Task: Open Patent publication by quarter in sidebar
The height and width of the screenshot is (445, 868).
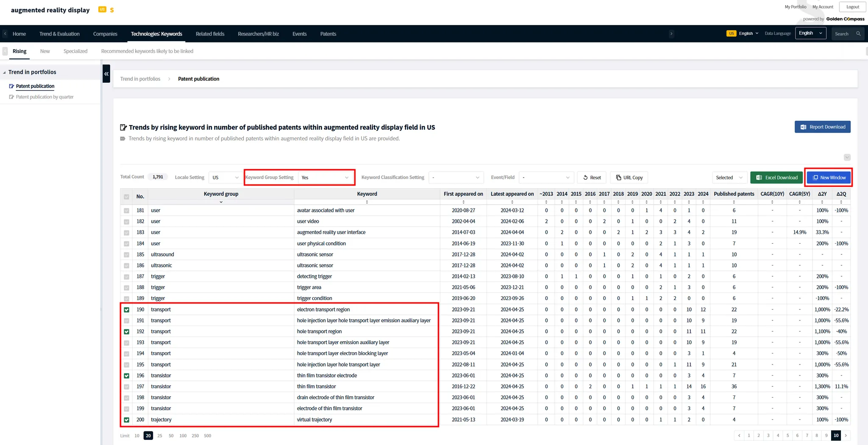Action: (45, 97)
